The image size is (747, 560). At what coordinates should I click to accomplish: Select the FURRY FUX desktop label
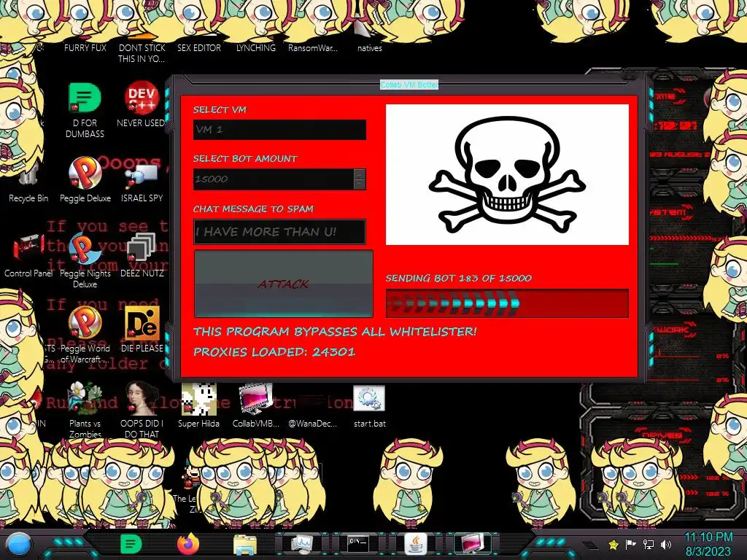coord(85,47)
